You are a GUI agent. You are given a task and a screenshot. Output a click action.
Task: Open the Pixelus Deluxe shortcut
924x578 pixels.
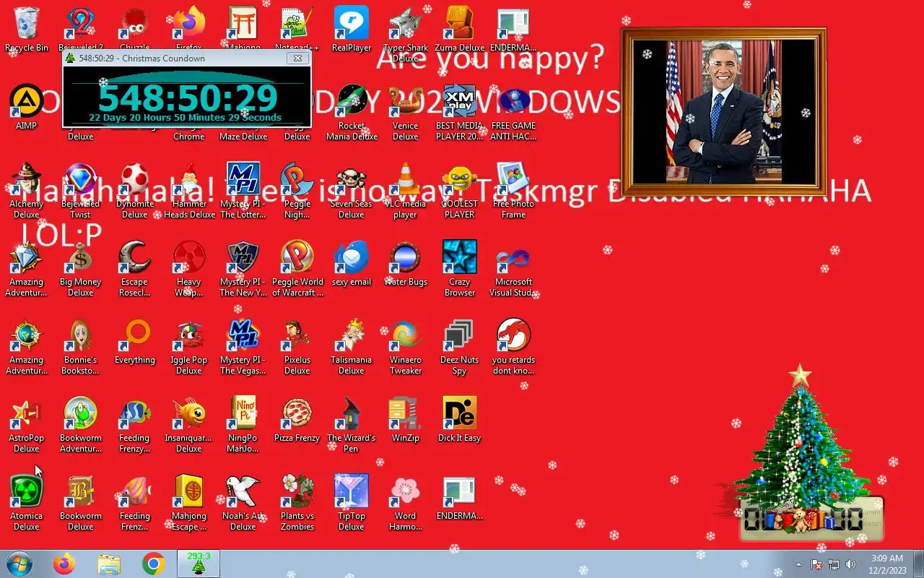pos(297,346)
